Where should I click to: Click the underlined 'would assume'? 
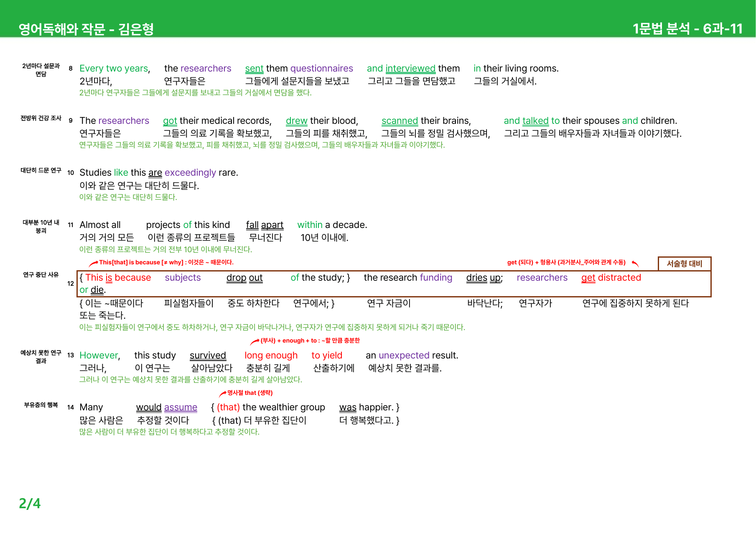click(x=167, y=407)
